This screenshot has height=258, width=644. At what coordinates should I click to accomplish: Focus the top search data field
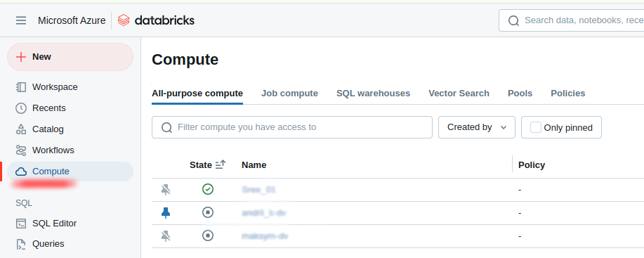click(x=571, y=20)
